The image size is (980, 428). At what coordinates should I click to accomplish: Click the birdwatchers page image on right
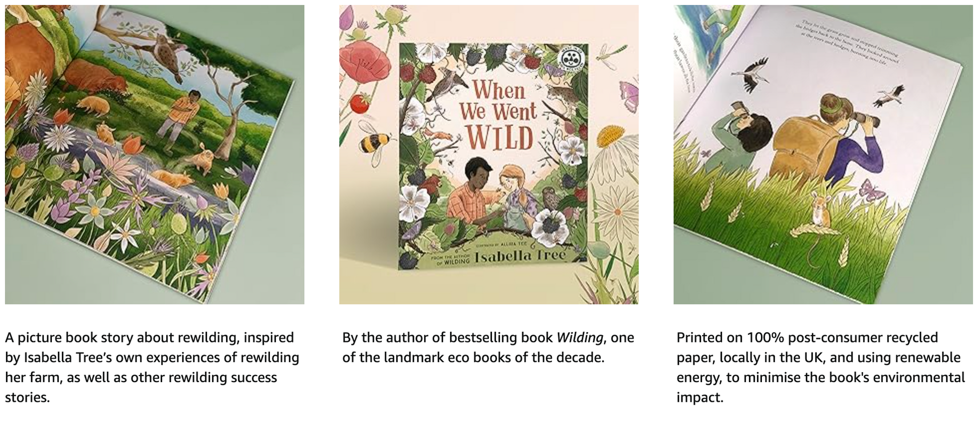coord(823,155)
